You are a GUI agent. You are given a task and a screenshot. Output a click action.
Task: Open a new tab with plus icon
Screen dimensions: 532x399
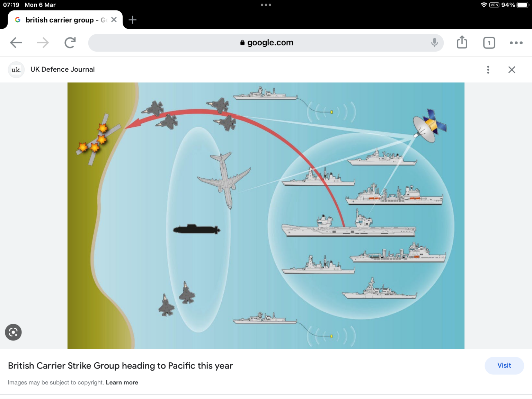click(x=132, y=20)
